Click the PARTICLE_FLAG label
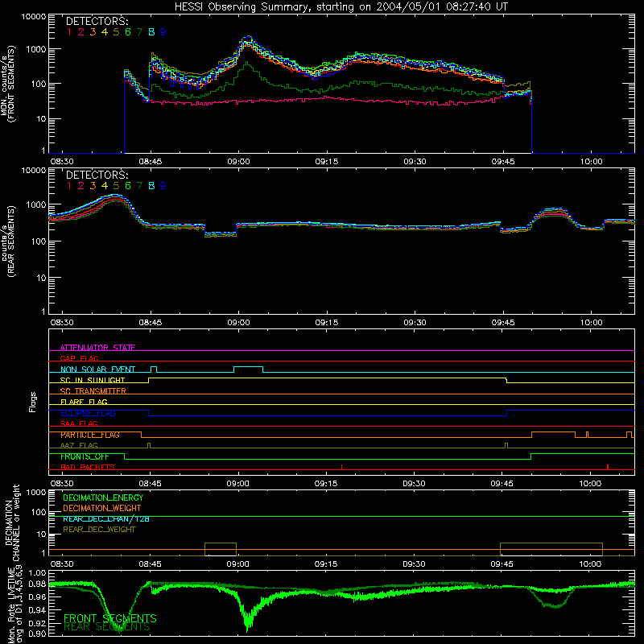Image resolution: width=644 pixels, height=644 pixels. pyautogui.click(x=90, y=435)
